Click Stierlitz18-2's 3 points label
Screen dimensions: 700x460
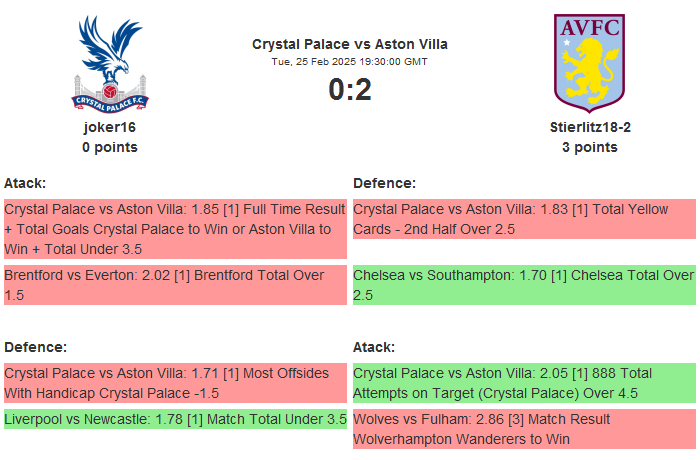[x=589, y=147]
